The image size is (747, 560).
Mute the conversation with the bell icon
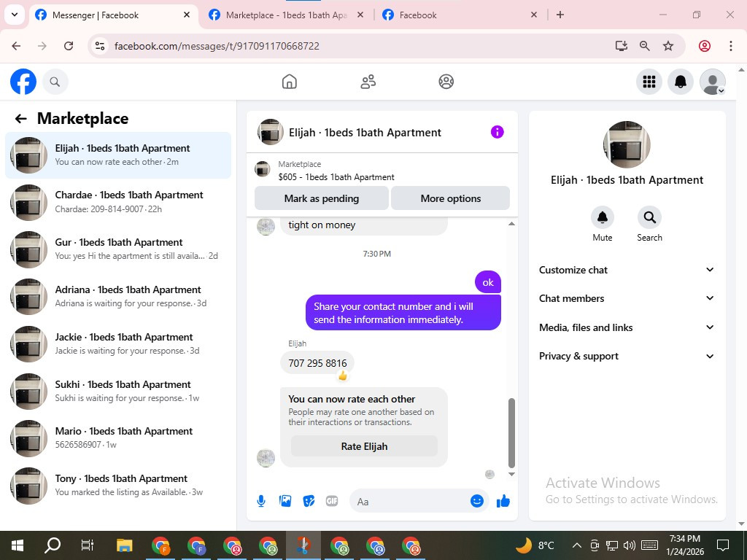(x=602, y=217)
